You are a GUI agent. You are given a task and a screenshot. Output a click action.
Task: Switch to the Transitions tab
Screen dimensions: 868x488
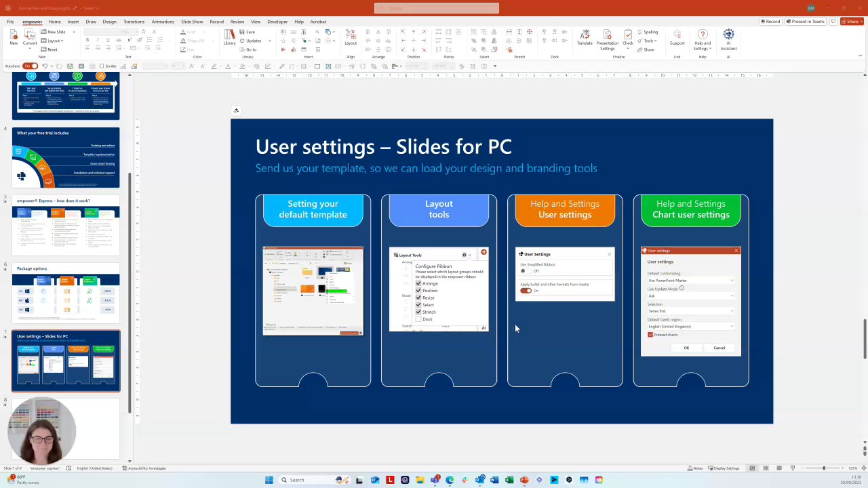134,22
